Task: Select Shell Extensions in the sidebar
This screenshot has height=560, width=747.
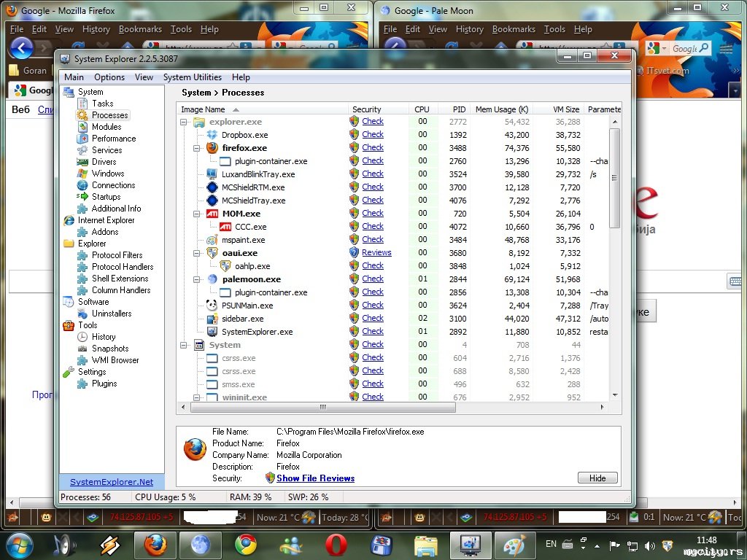Action: click(120, 279)
